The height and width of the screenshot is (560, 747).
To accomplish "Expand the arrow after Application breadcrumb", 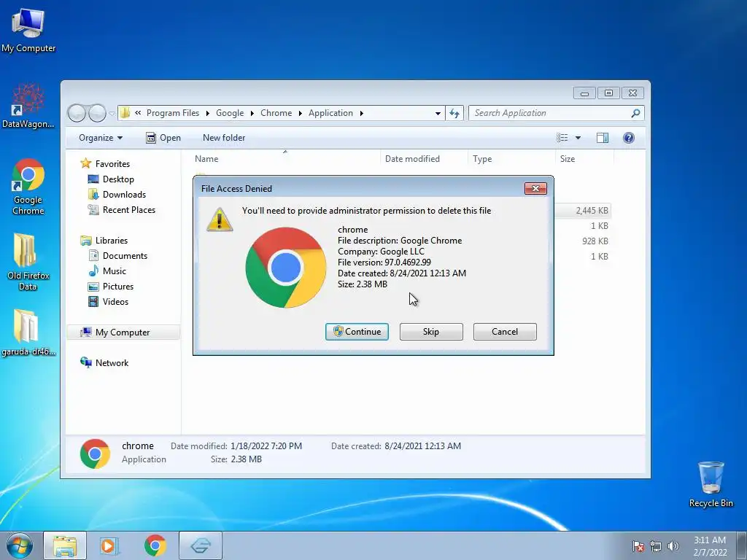I will point(362,113).
